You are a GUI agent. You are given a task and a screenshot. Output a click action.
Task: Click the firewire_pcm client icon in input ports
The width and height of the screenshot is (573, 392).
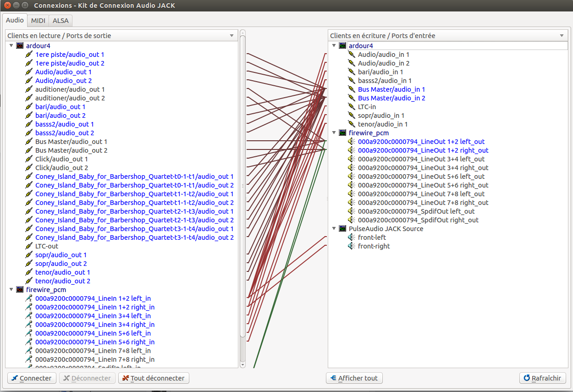(x=342, y=133)
